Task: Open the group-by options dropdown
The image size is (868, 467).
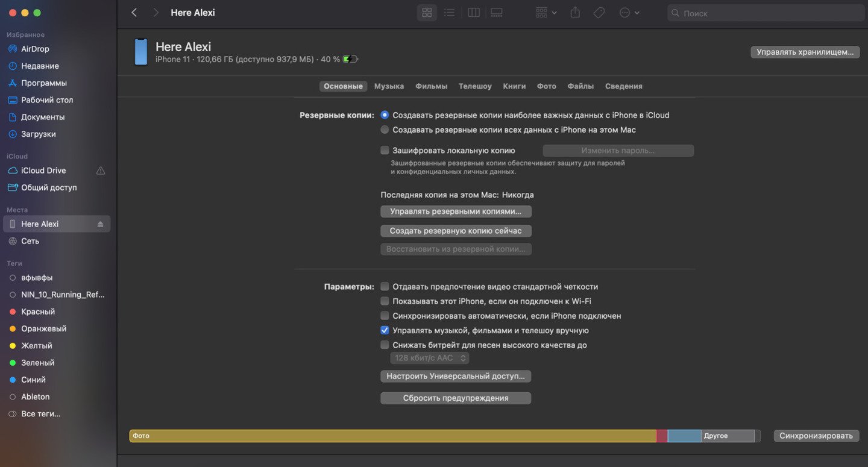Action: click(x=546, y=13)
